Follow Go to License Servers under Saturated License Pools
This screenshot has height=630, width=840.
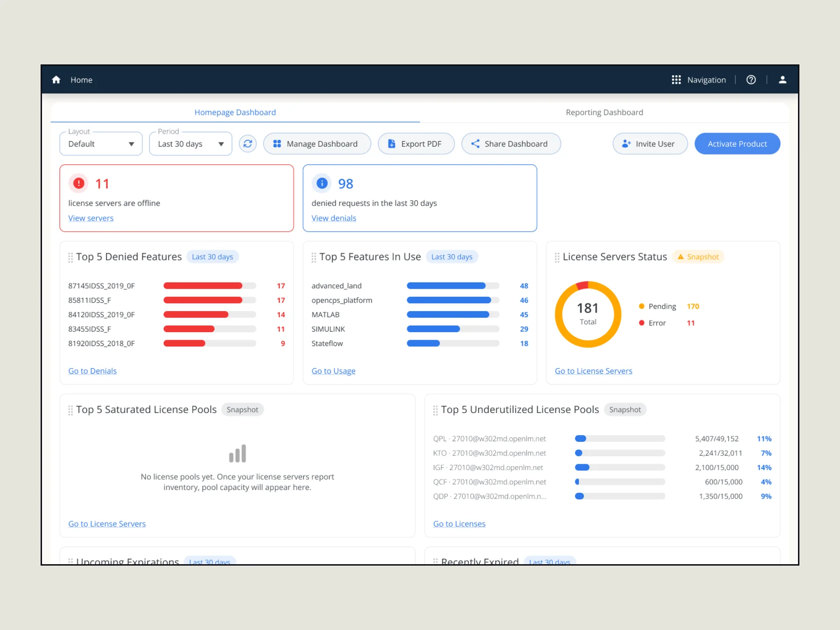tap(107, 524)
